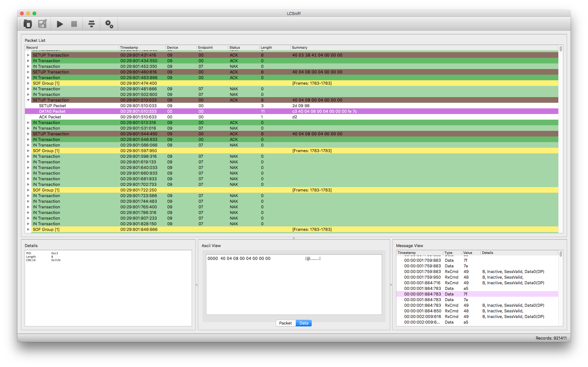Select the DATA0 Packet row
Viewport: 588px width, 367px height.
pyautogui.click(x=292, y=112)
